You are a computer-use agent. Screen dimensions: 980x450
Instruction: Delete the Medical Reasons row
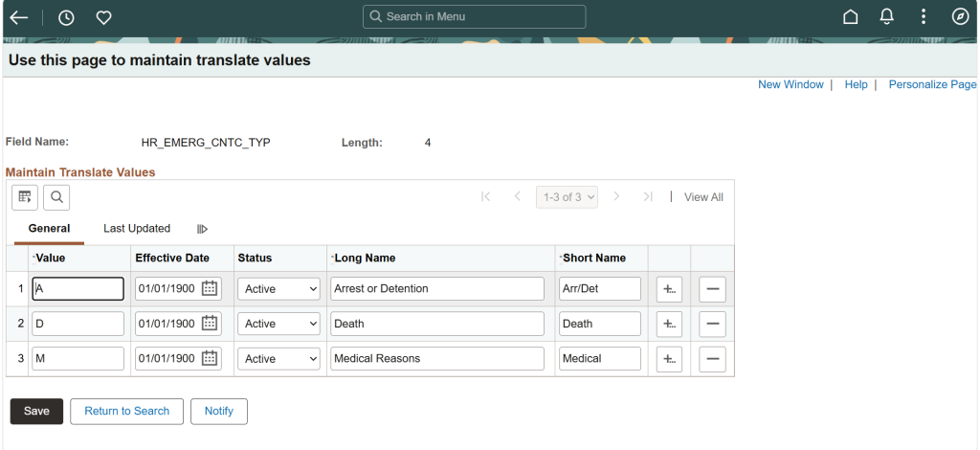pyautogui.click(x=712, y=359)
